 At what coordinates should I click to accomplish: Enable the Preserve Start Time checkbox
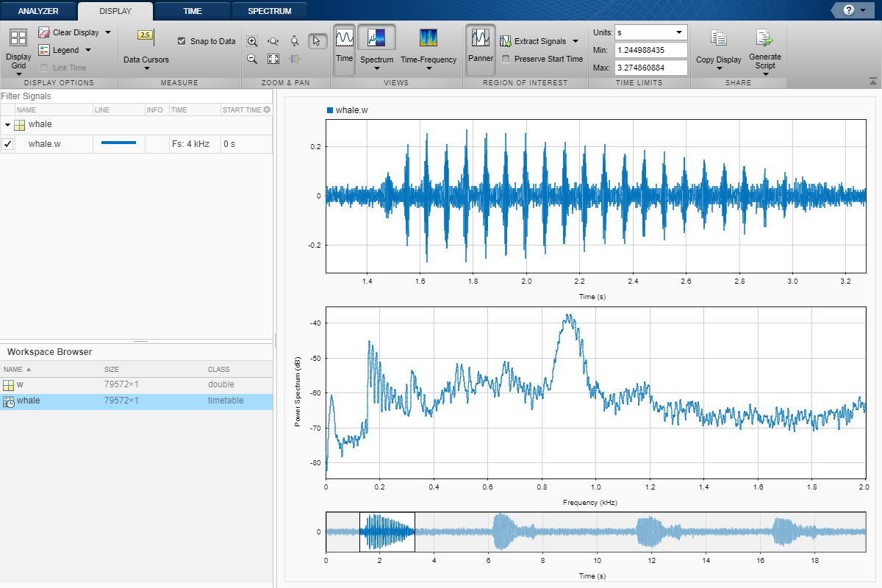[x=506, y=59]
